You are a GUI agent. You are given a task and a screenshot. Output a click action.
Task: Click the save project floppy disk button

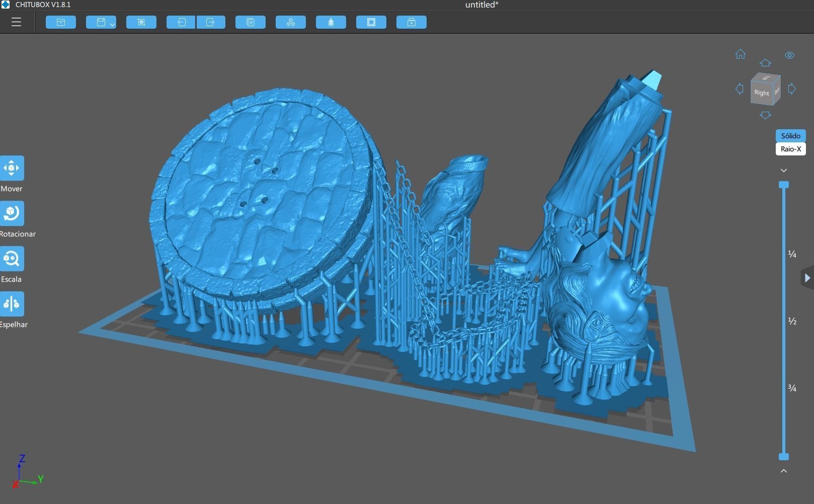101,22
